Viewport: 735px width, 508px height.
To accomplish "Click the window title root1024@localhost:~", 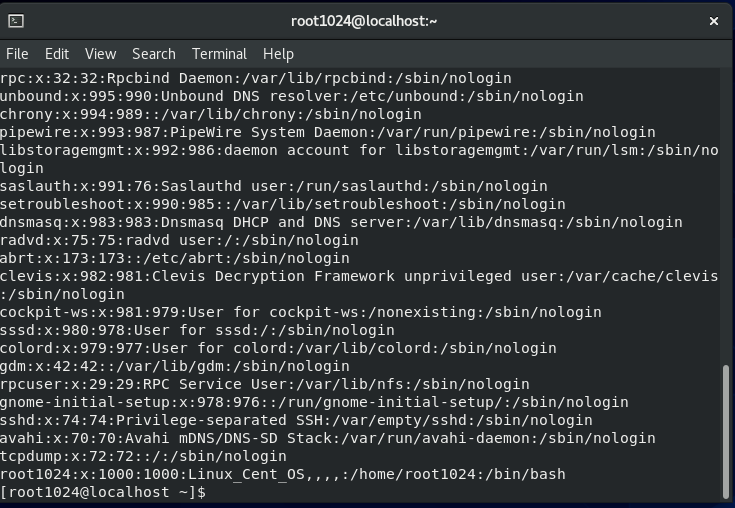I will tap(364, 21).
